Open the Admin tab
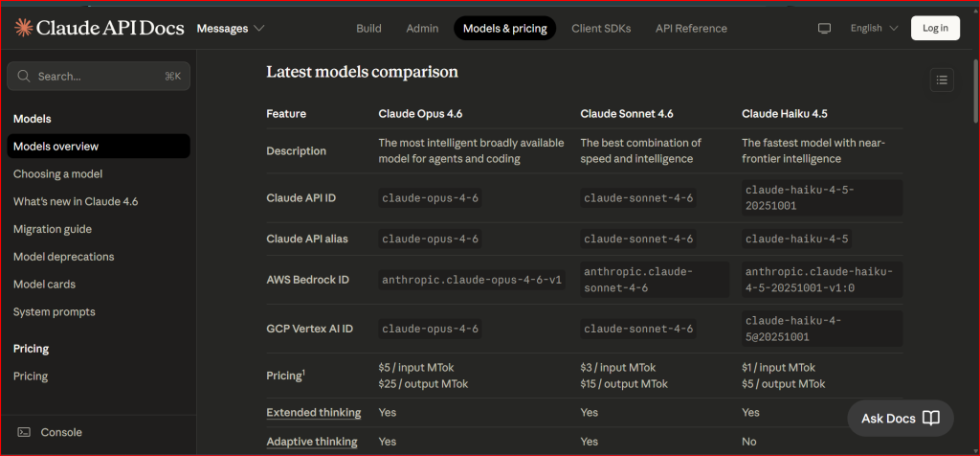 pos(422,29)
